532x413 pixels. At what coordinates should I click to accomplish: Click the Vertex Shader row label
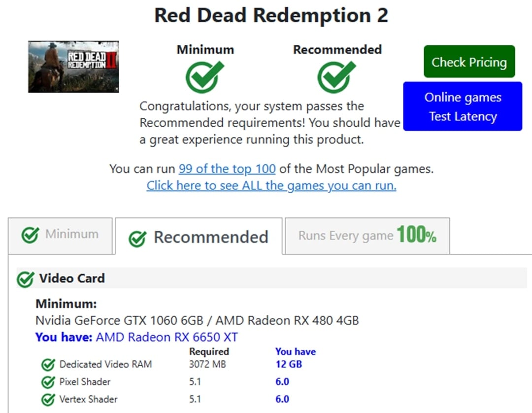[89, 399]
